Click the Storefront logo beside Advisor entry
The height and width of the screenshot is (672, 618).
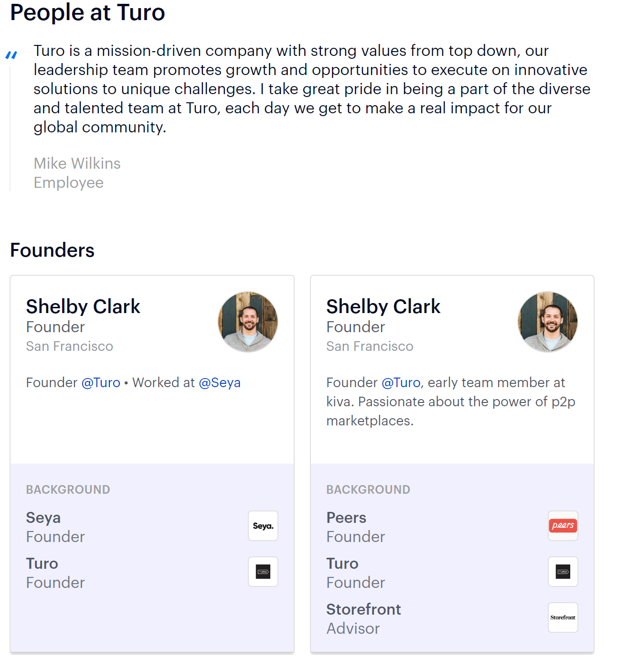click(563, 618)
